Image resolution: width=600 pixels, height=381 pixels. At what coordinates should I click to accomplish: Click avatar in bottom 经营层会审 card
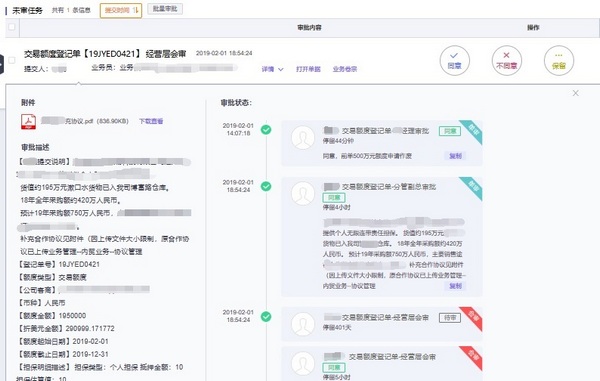(303, 364)
